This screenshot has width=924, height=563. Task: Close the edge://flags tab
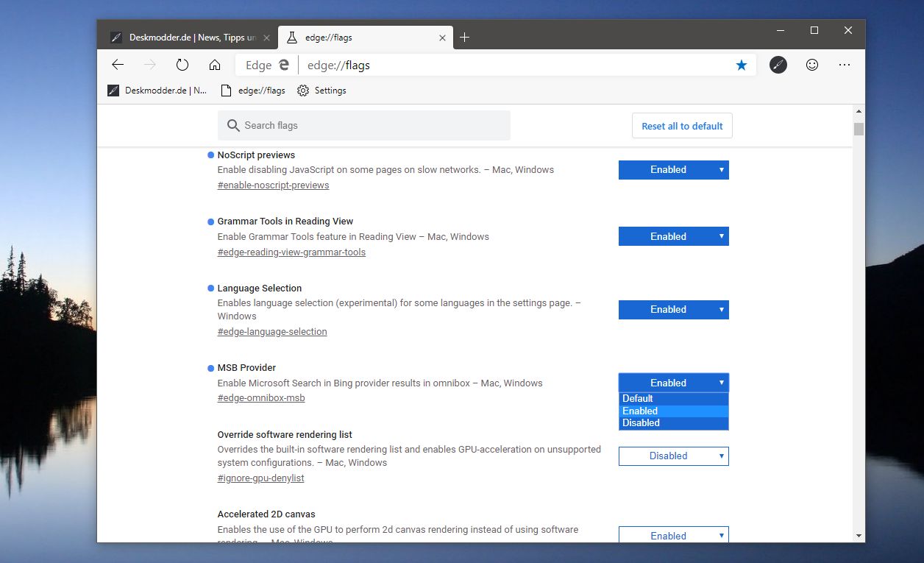[443, 38]
